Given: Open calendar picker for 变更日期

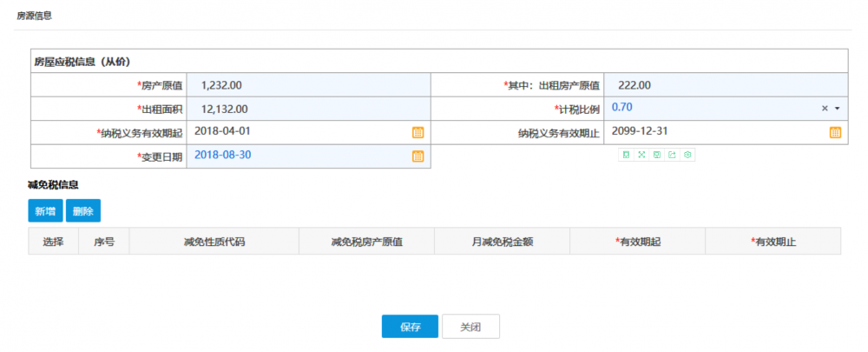Looking at the screenshot, I should pos(418,156).
